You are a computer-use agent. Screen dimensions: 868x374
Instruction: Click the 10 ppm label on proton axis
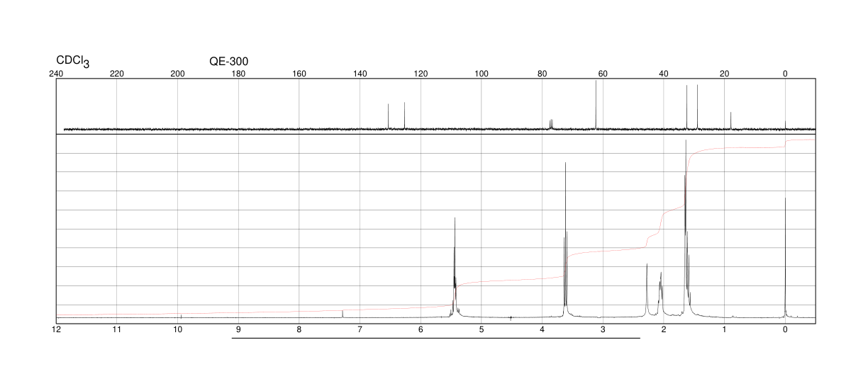[x=178, y=329]
